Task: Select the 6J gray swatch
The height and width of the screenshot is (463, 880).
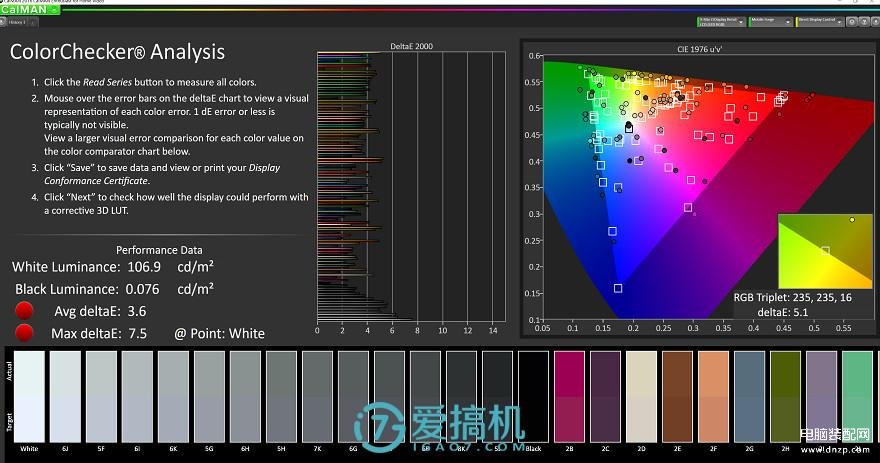Action: coord(65,397)
